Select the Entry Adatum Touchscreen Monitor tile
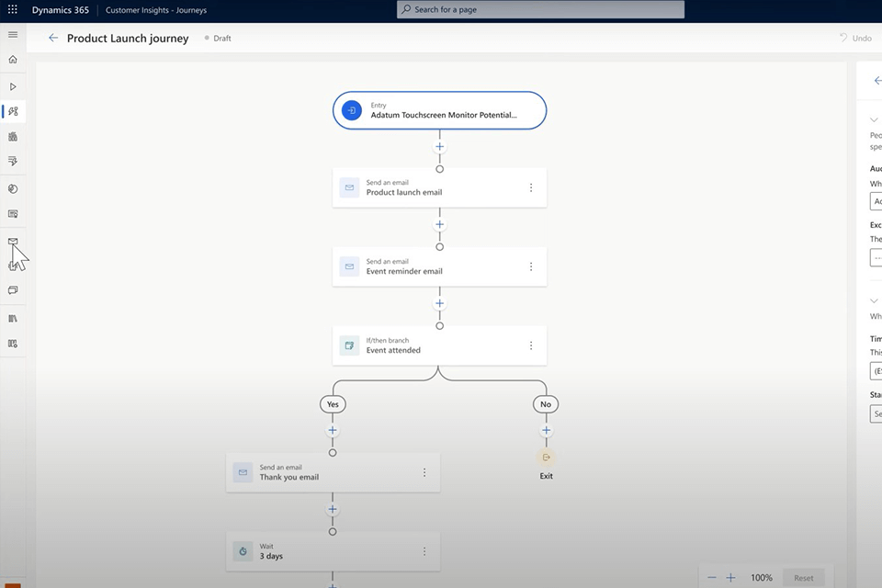 [x=439, y=110]
